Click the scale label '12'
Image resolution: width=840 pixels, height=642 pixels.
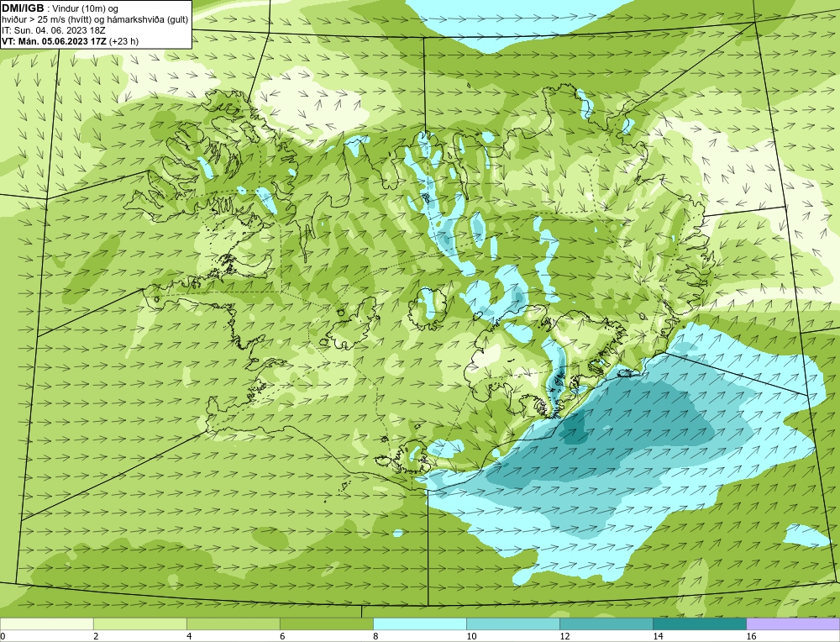pyautogui.click(x=564, y=636)
